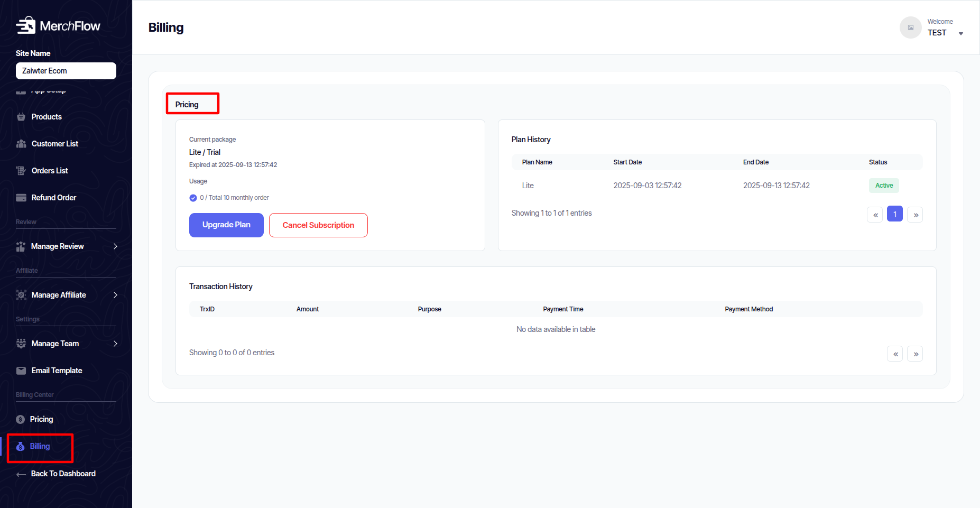Click the Refund Order card icon
The height and width of the screenshot is (508, 980).
tap(21, 198)
